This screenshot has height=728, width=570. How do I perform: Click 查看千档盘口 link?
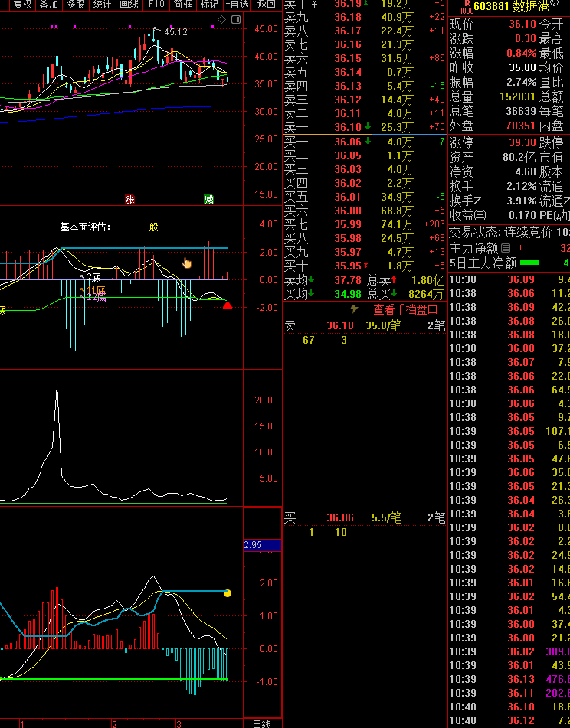coord(405,310)
